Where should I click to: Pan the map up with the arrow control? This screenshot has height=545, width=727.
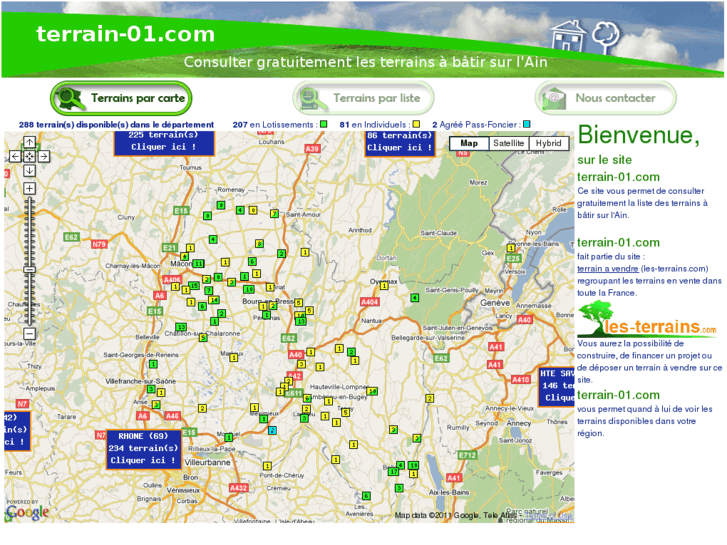coord(29,142)
